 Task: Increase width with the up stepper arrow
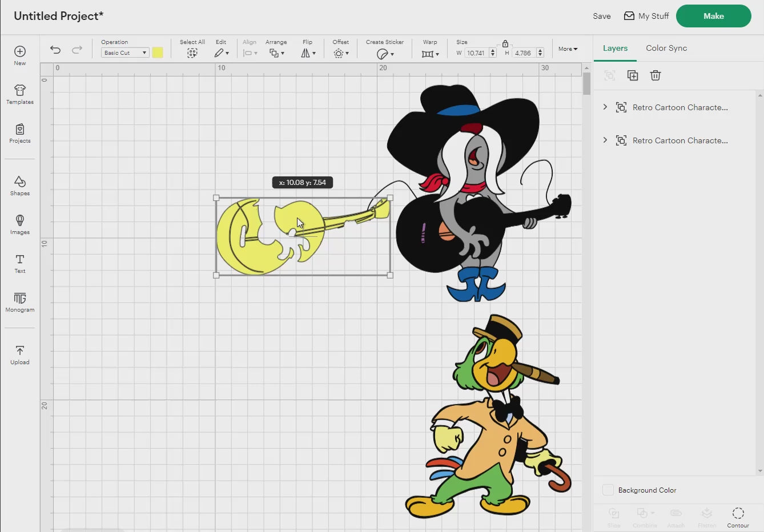coord(493,50)
